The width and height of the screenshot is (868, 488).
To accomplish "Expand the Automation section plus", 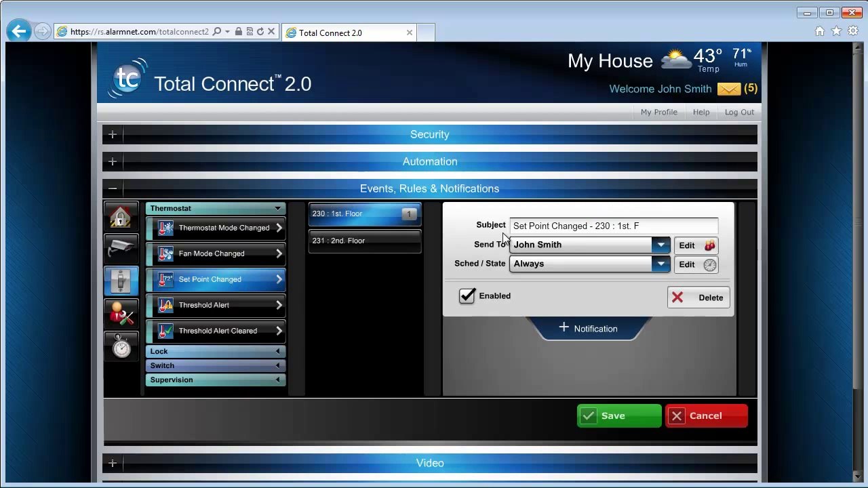I will click(113, 161).
